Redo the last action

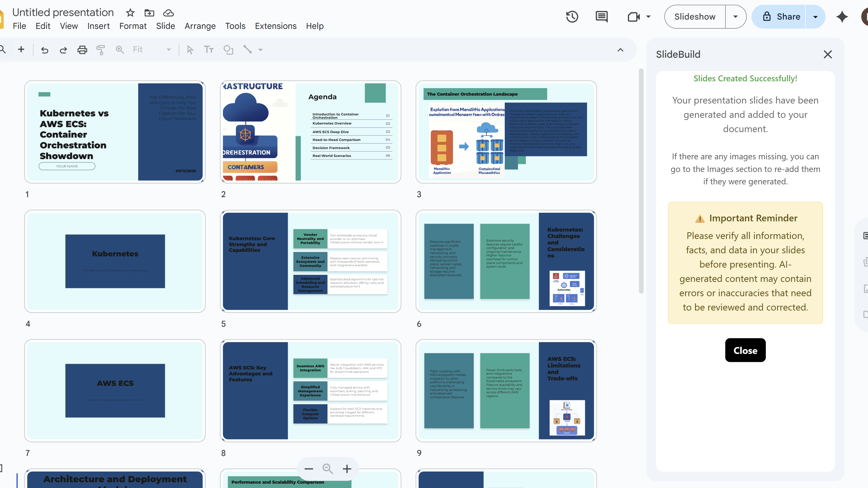(x=63, y=50)
